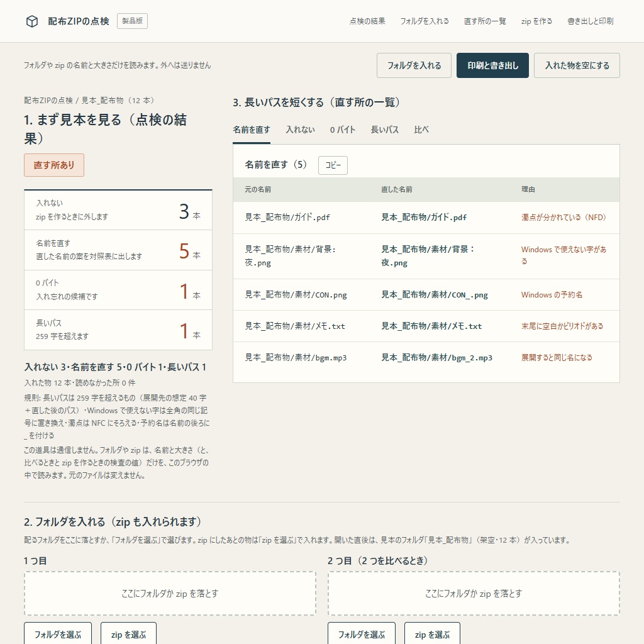
Task: Click original name 見本_配布物/ガイド.pdf
Action: click(x=287, y=217)
